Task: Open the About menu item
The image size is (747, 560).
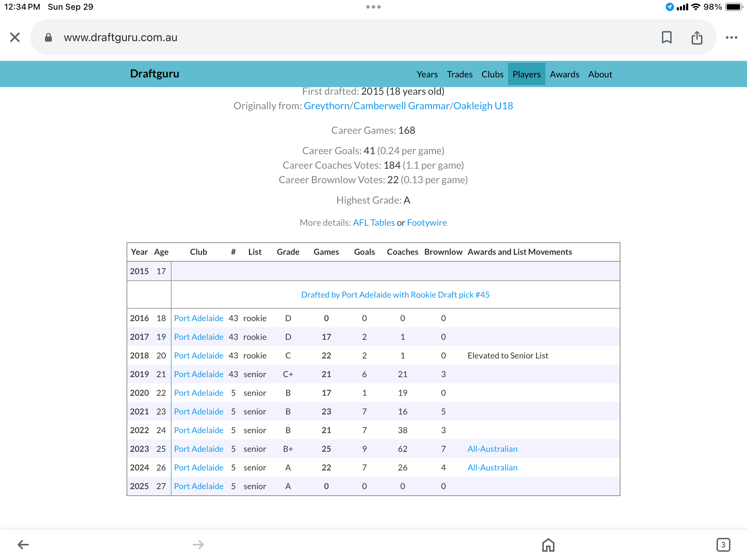Action: click(x=600, y=74)
